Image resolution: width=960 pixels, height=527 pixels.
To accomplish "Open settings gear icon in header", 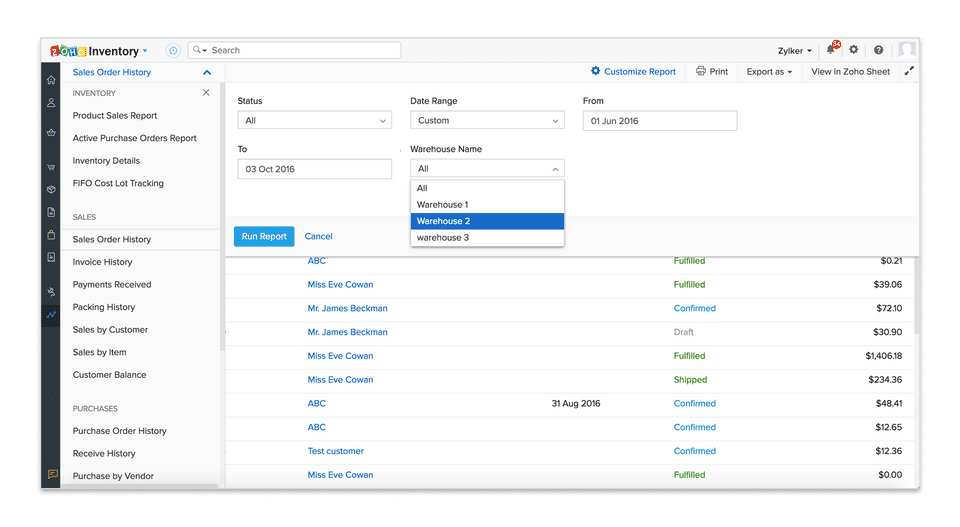I will [853, 50].
